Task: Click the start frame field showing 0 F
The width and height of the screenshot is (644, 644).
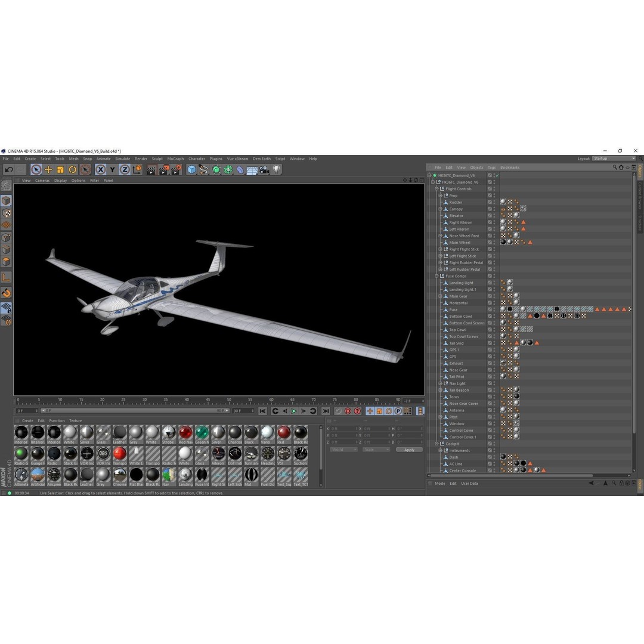Action: (27, 411)
